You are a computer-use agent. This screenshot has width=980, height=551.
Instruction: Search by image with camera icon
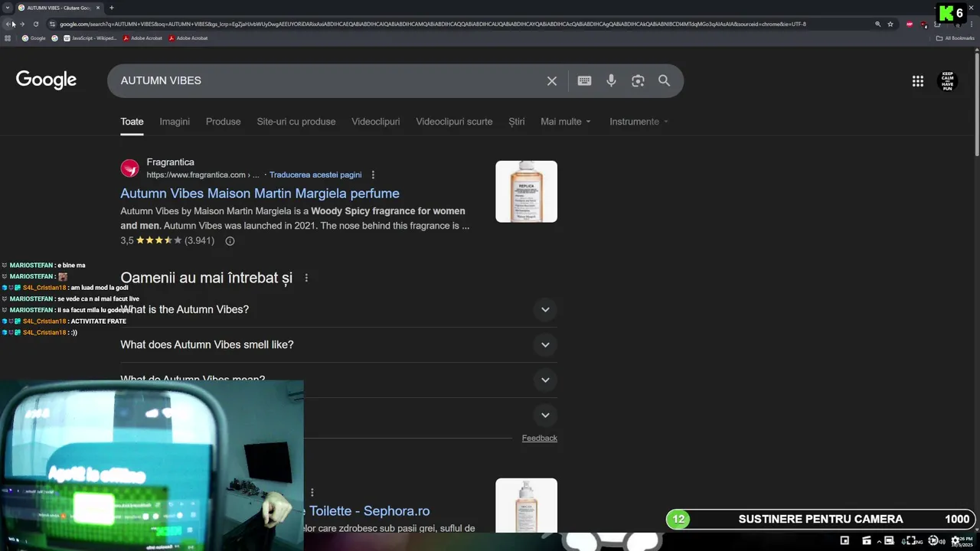pos(638,80)
